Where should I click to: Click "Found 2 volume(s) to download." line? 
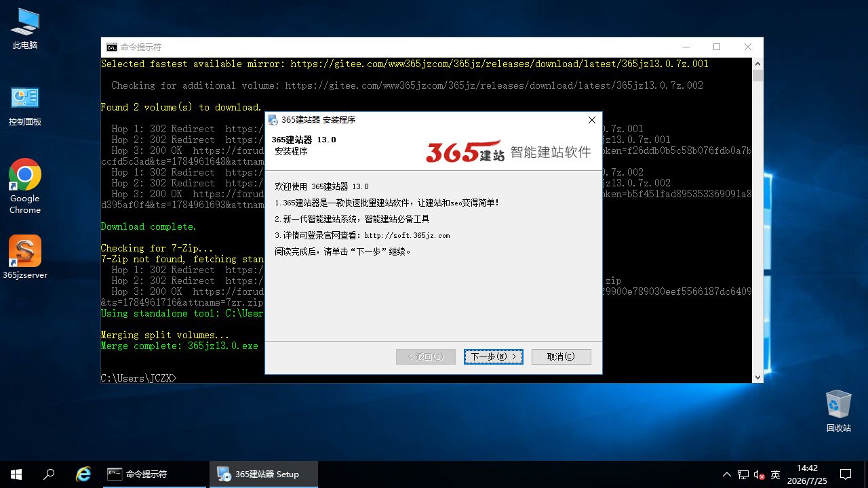[181, 107]
